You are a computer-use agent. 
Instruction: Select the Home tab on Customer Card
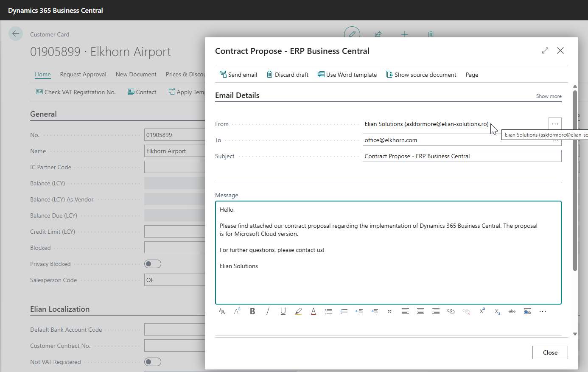tap(42, 74)
